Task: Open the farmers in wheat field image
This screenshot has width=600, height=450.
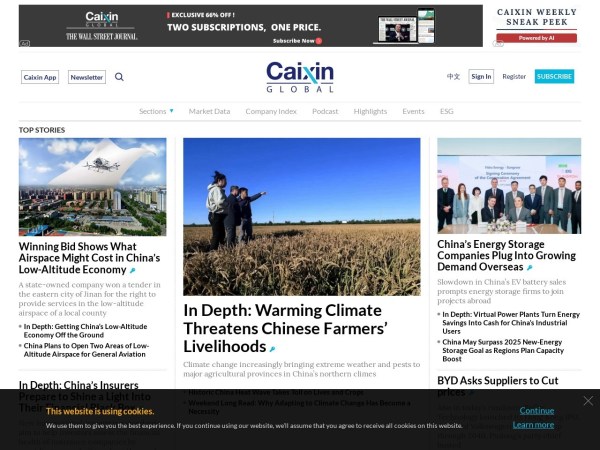Action: 302,217
